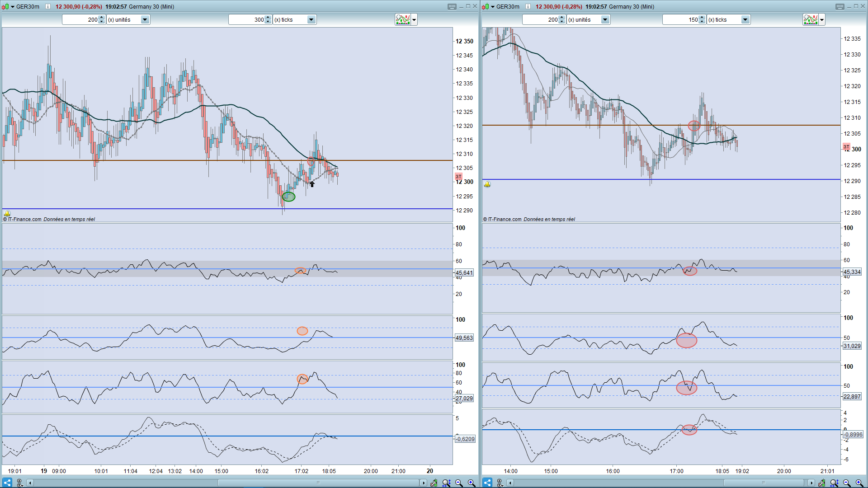Expand arrow next to left indicators icon

pos(414,19)
